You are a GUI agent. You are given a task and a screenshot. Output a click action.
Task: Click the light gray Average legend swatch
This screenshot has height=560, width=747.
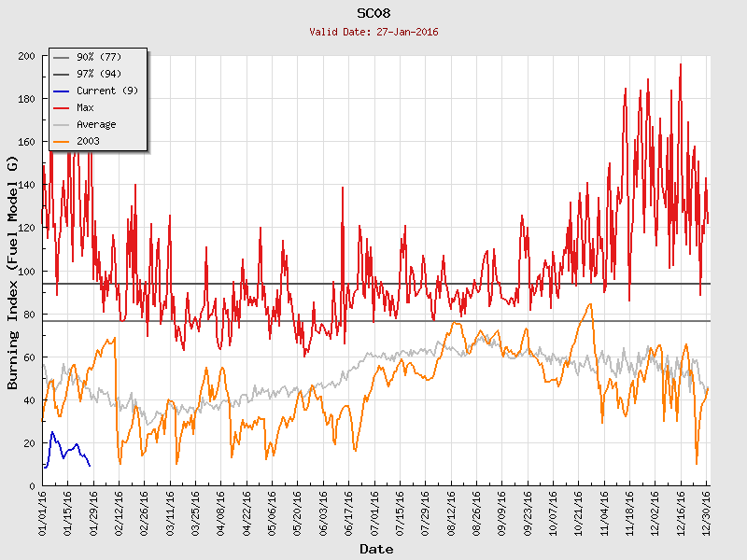tap(62, 124)
